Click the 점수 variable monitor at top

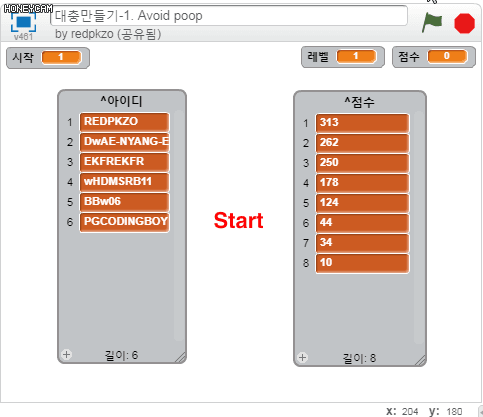click(434, 57)
